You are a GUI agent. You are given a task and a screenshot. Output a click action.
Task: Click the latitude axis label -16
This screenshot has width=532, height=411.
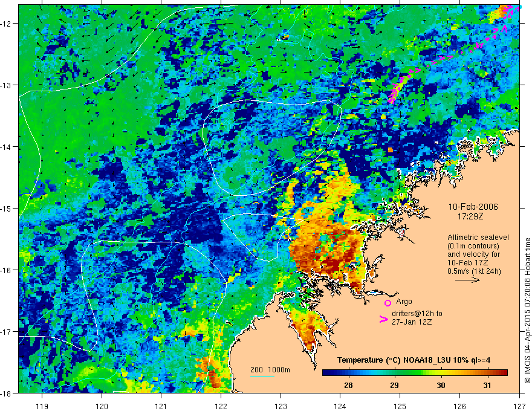click(7, 270)
